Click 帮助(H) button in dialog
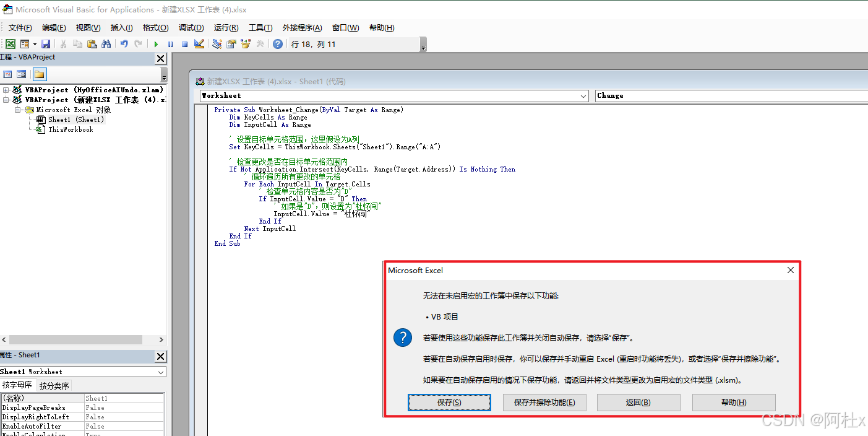The width and height of the screenshot is (868, 436). coord(734,403)
